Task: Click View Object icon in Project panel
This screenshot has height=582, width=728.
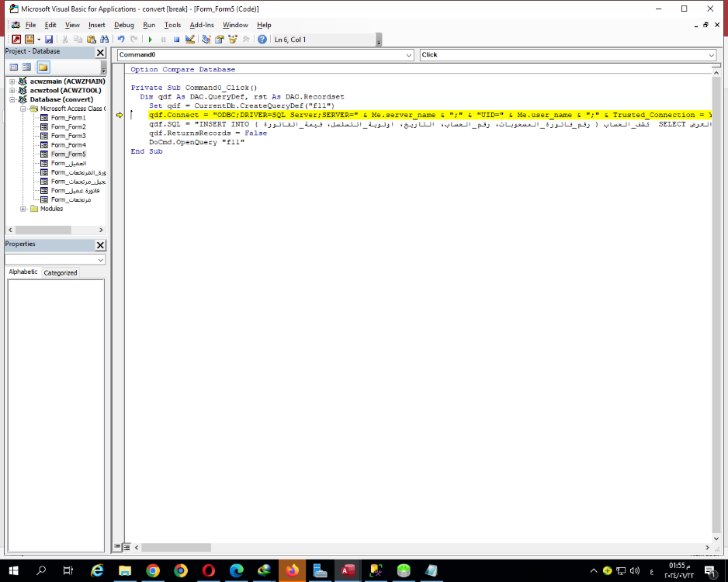Action: [x=26, y=68]
